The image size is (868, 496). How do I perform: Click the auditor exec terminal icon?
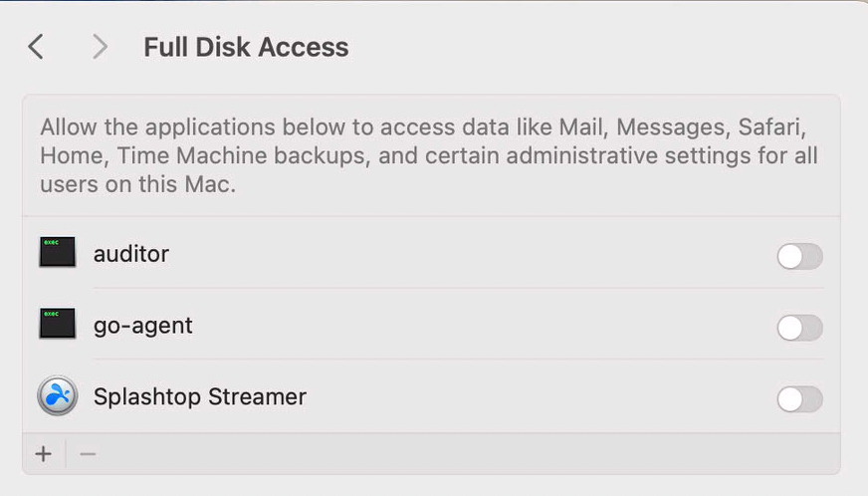(x=58, y=252)
